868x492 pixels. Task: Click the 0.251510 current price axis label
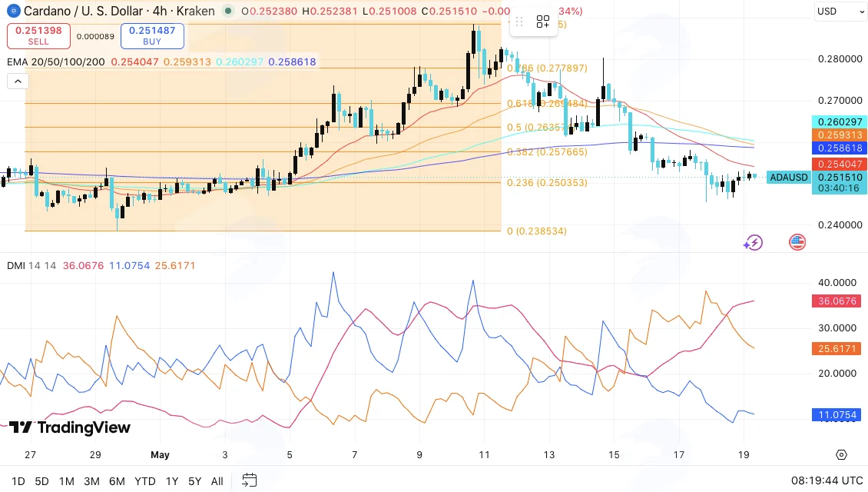point(840,178)
